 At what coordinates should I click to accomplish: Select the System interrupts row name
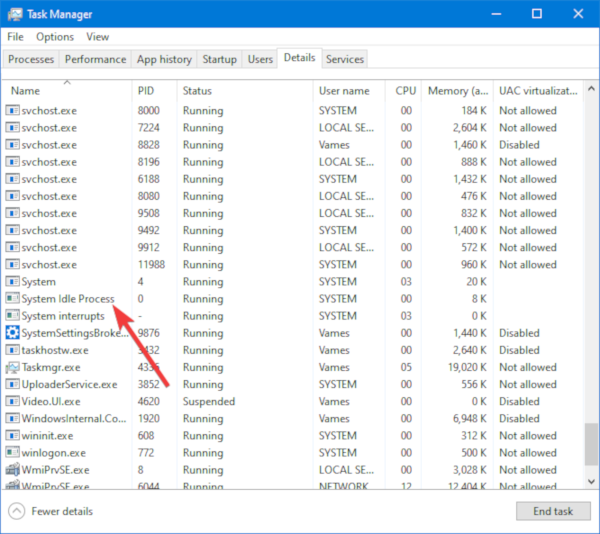click(x=63, y=316)
